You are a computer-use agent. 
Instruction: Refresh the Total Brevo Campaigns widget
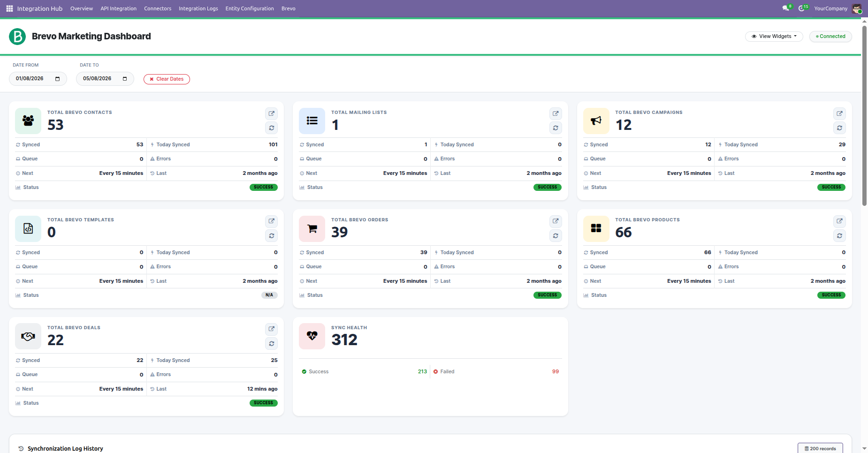839,128
